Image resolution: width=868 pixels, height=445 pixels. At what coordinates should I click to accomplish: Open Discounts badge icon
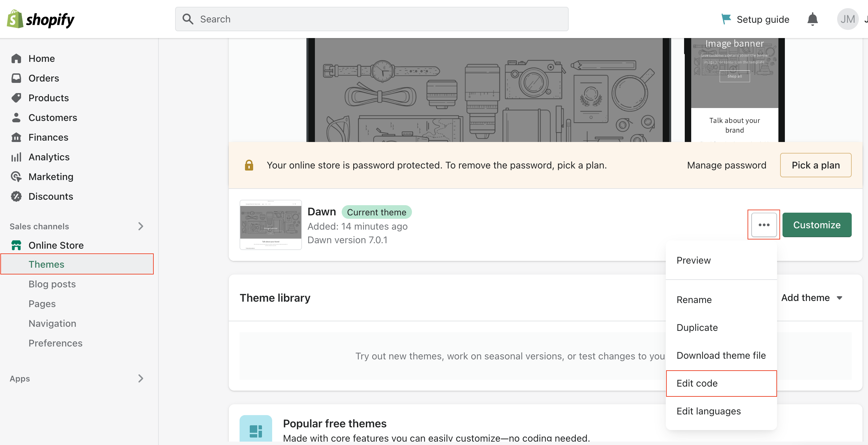click(16, 196)
